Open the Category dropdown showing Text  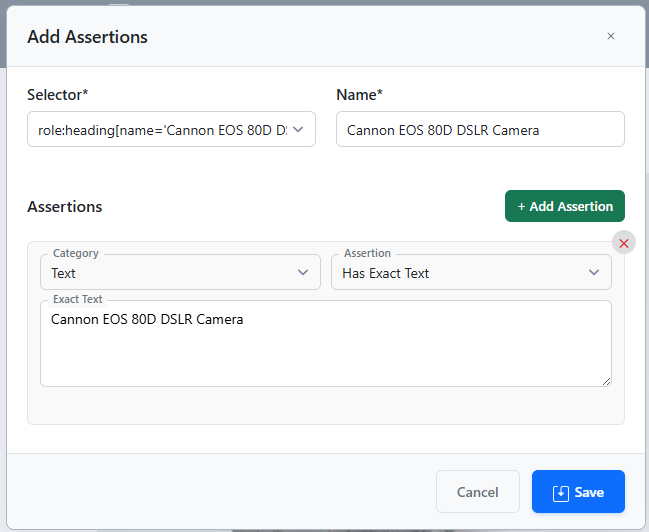pyautogui.click(x=180, y=272)
